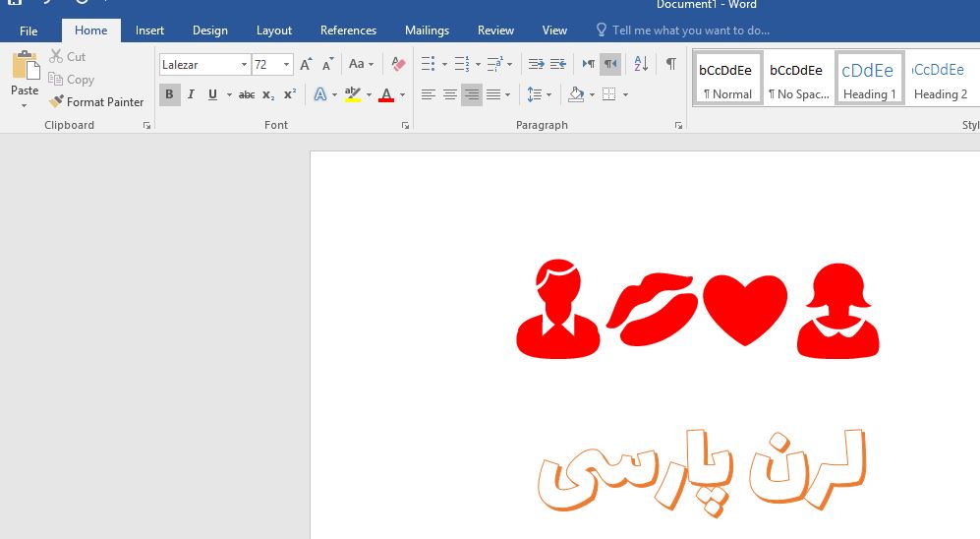
Task: Apply superscript formatting
Action: coord(289,95)
